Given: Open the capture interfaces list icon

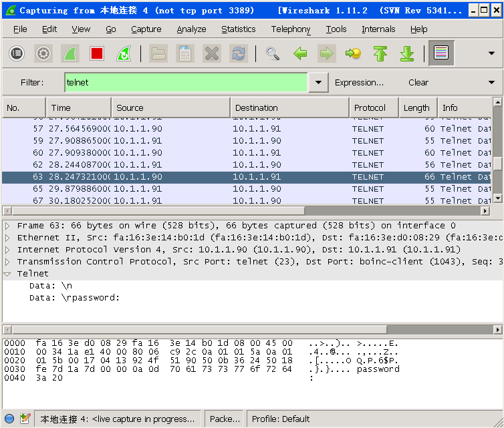Looking at the screenshot, I should 17,53.
